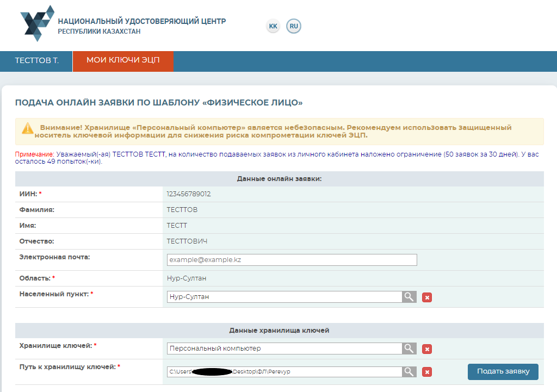Click the ИИН value 123456789012

[189, 194]
